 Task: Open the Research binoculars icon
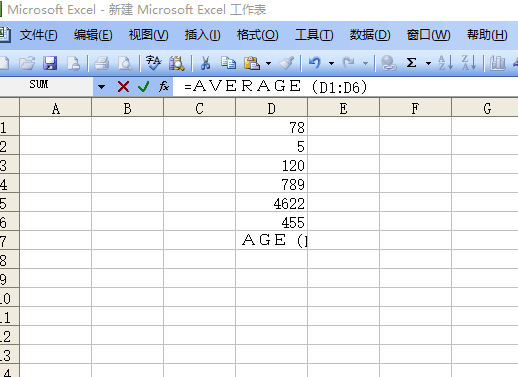pyautogui.click(x=177, y=63)
